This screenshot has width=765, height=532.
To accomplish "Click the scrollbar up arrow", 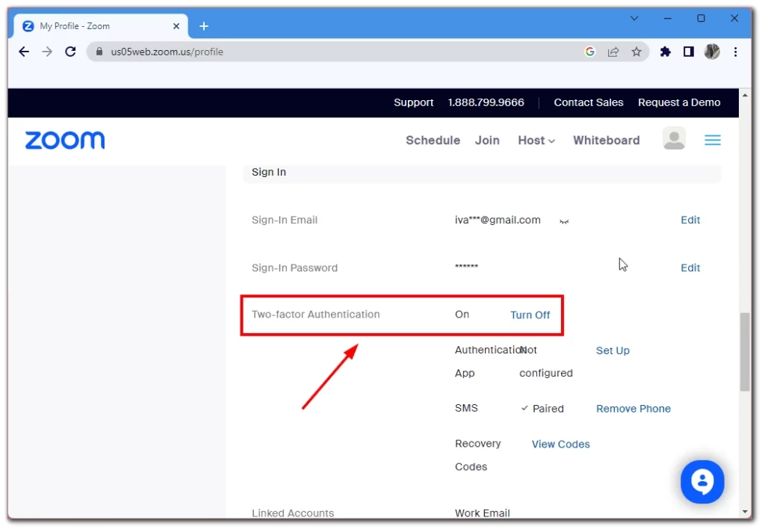I will [x=745, y=95].
